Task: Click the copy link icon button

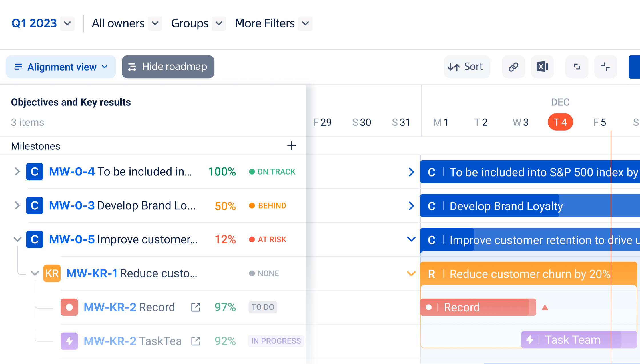Action: coord(513,67)
